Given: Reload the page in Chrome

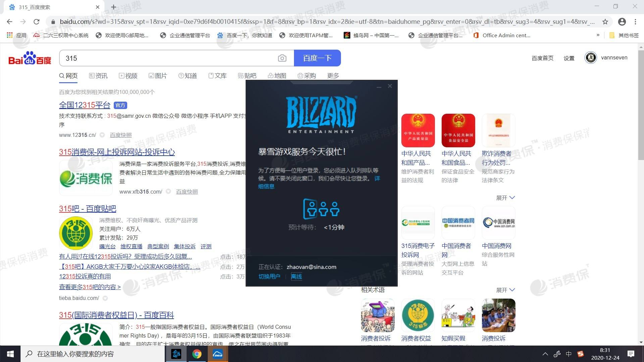Looking at the screenshot, I should [37, 22].
